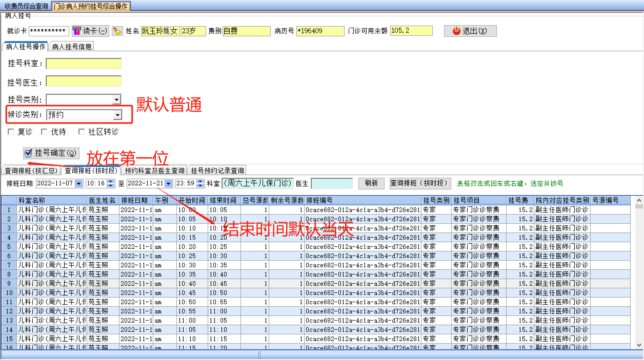This screenshot has width=644, height=360.
Task: Click the broom clear icon
Action: click(x=117, y=31)
